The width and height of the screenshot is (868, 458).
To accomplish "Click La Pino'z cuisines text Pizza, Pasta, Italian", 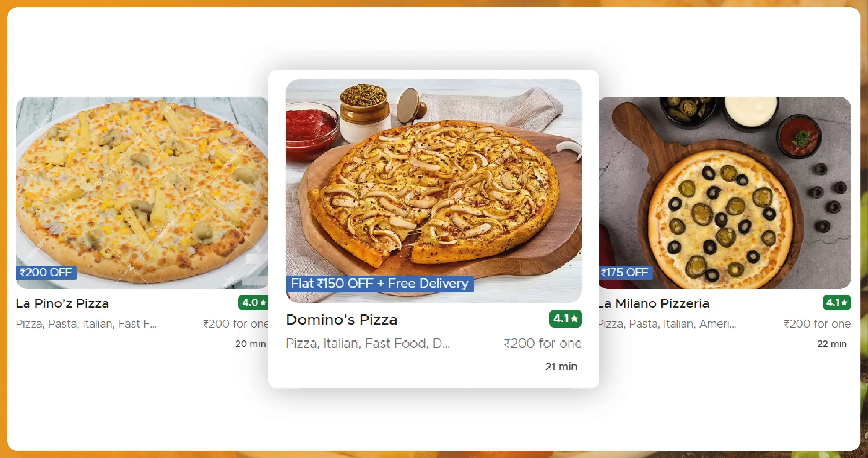I will coord(86,324).
